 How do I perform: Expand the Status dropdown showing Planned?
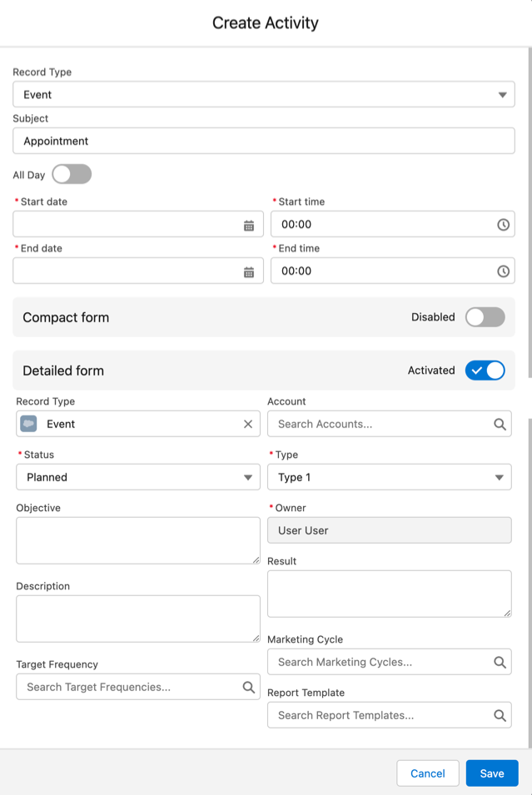(x=138, y=477)
